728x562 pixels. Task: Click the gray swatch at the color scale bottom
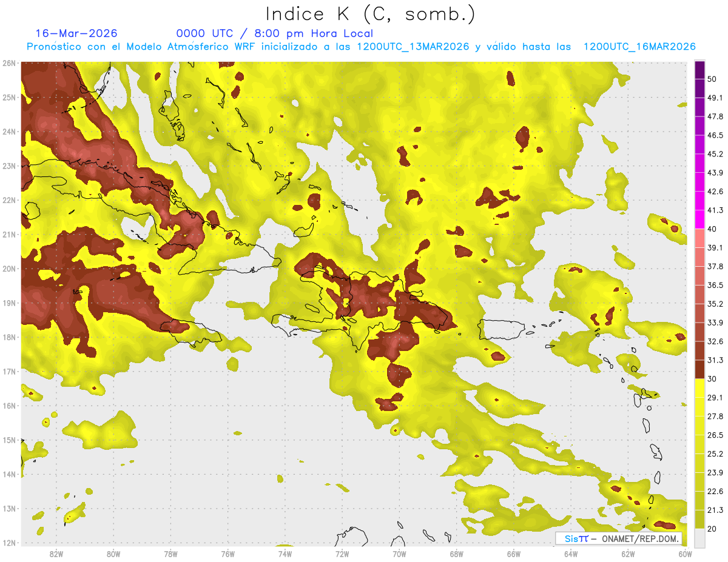tap(699, 538)
